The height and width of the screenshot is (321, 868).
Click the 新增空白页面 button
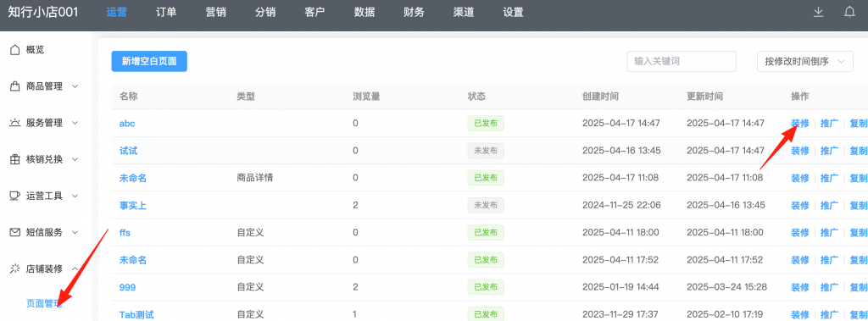click(149, 62)
